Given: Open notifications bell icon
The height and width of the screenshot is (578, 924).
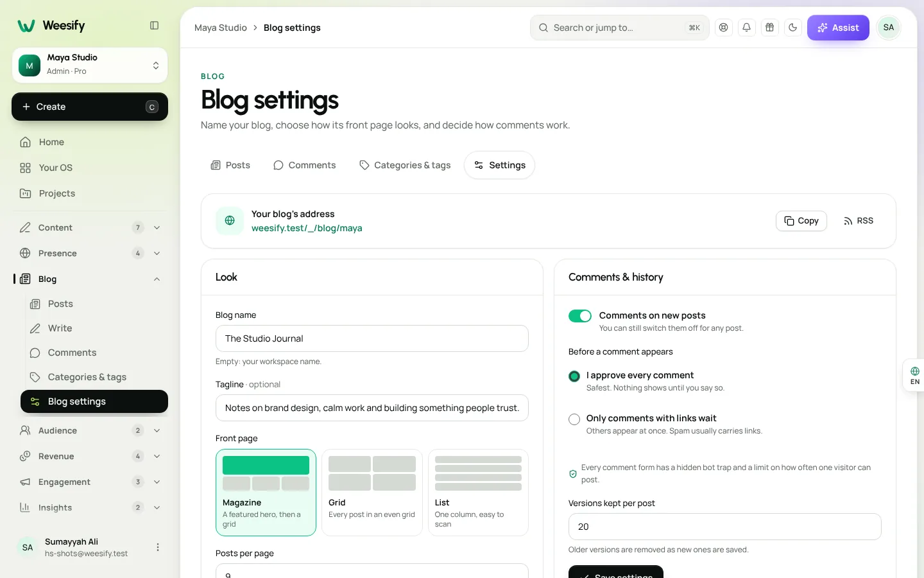Looking at the screenshot, I should click(x=747, y=28).
